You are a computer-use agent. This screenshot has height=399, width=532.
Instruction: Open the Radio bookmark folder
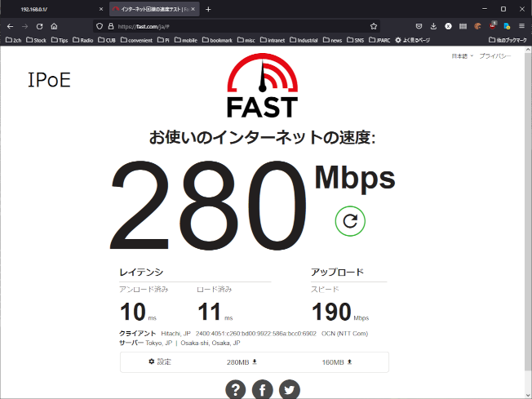[82, 40]
